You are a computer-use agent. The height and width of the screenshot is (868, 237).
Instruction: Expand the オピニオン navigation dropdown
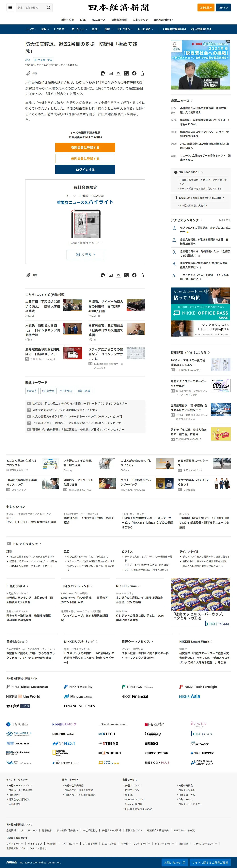coord(125,29)
